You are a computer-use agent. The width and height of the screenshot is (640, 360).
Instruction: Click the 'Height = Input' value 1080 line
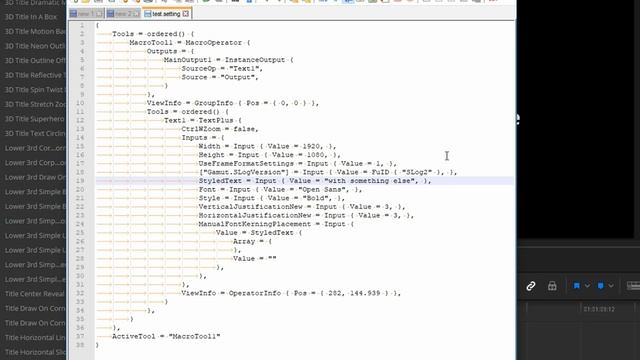tap(269, 155)
